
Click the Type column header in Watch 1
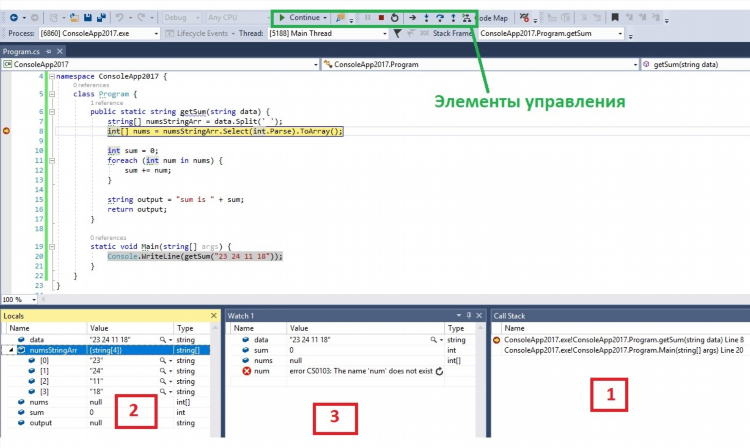(x=461, y=328)
